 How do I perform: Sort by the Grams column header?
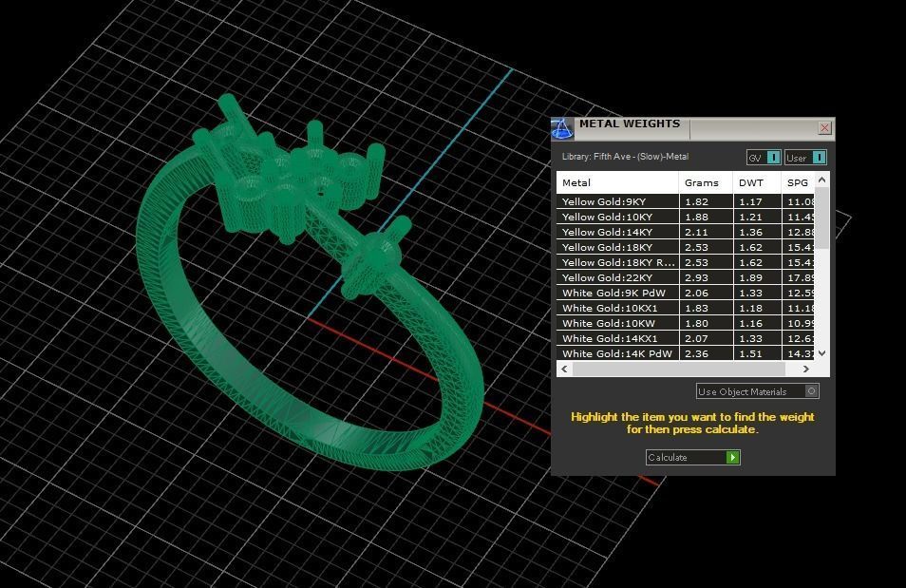coord(706,182)
